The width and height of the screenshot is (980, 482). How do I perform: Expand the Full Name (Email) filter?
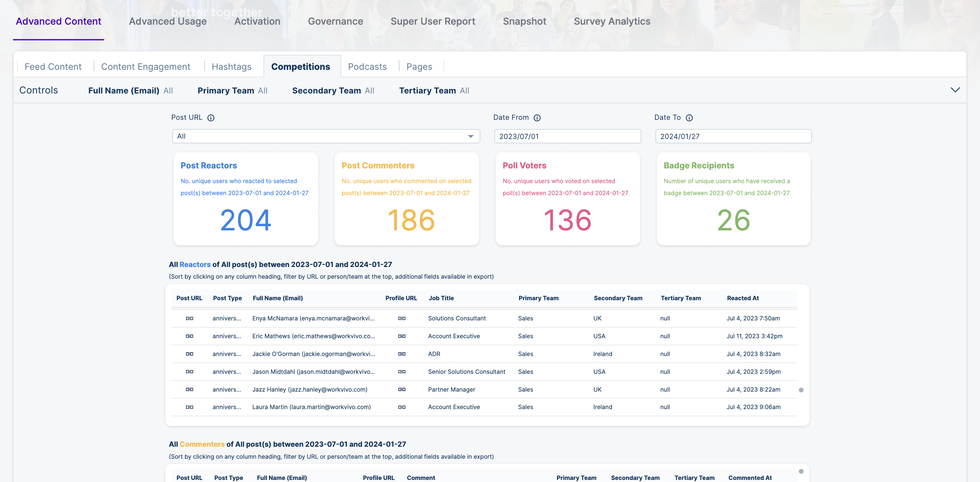[131, 90]
